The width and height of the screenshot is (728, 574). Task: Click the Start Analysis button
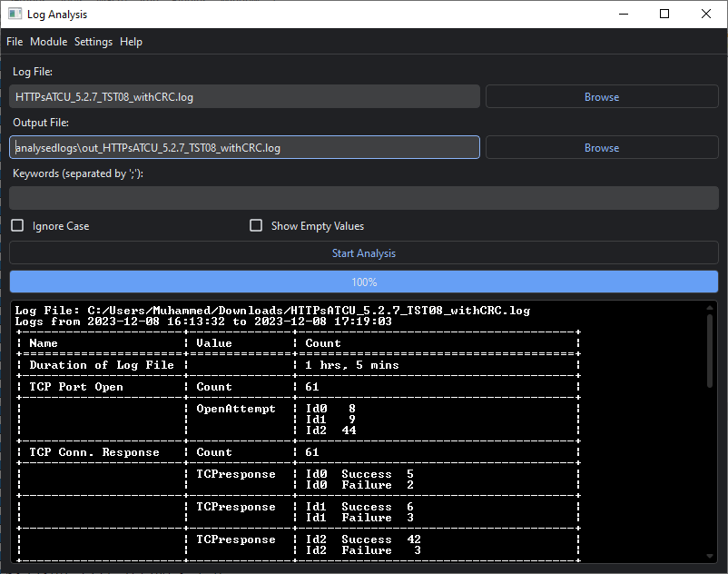[364, 253]
